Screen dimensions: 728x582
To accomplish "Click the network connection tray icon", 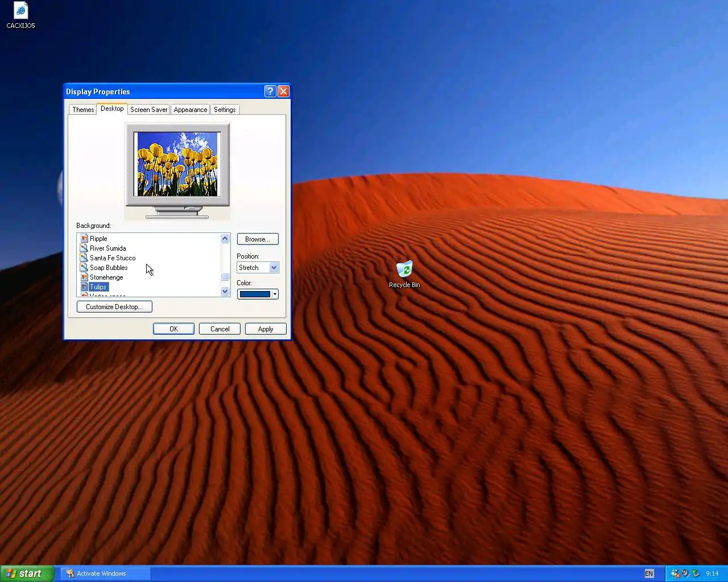I will [675, 573].
